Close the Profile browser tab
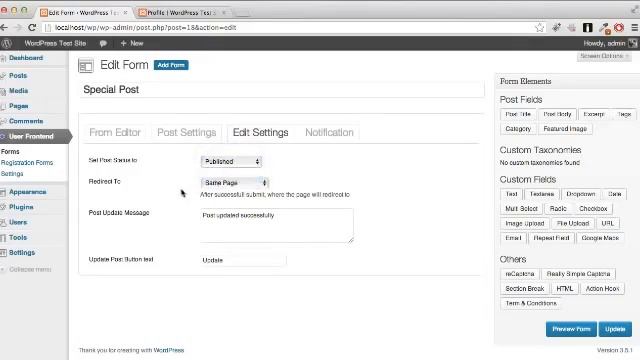Viewport: 640px width, 360px height. coord(224,13)
